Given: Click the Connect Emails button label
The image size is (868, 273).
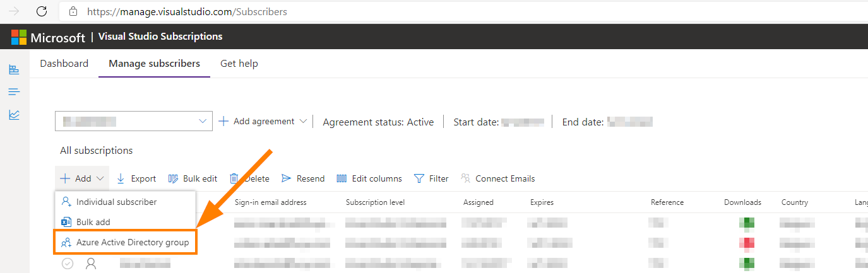Looking at the screenshot, I should point(505,178).
